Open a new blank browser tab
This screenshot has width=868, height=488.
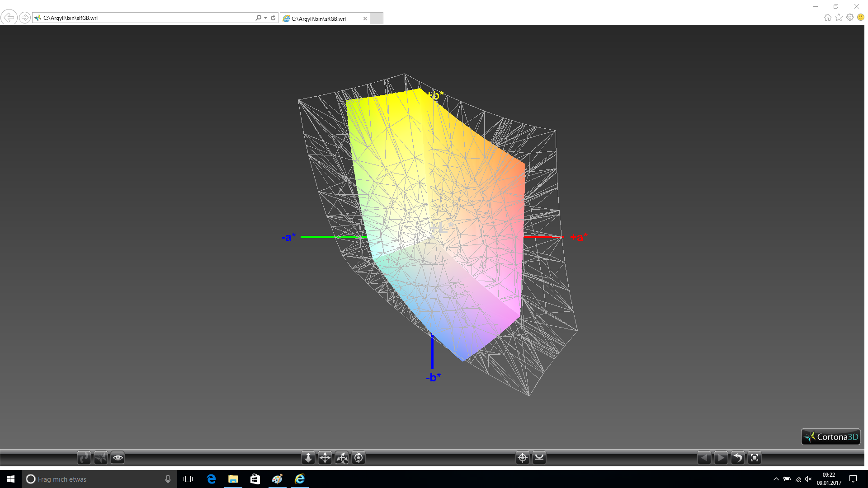377,19
